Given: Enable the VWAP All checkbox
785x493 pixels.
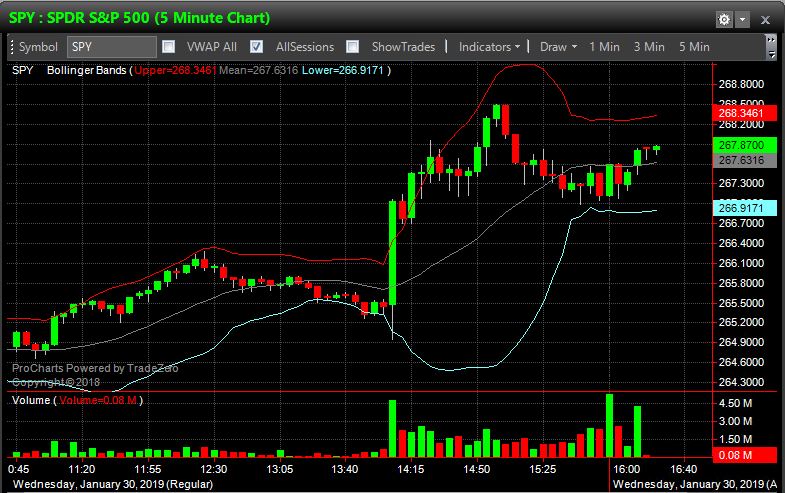Looking at the screenshot, I should 169,47.
